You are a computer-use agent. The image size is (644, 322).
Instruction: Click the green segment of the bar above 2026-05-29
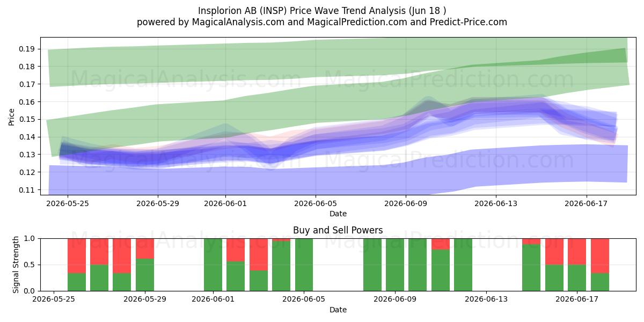(145, 275)
